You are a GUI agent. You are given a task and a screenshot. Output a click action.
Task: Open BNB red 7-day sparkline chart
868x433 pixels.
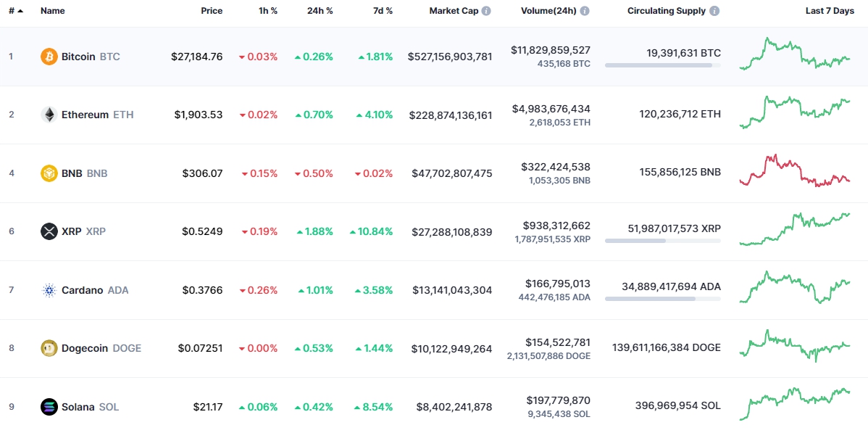click(794, 170)
